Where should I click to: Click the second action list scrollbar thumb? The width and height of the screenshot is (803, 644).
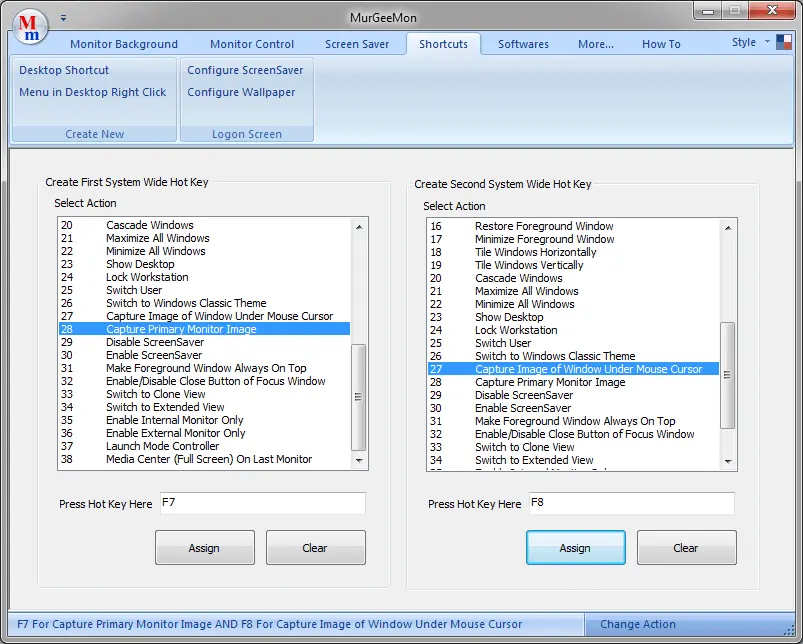728,373
